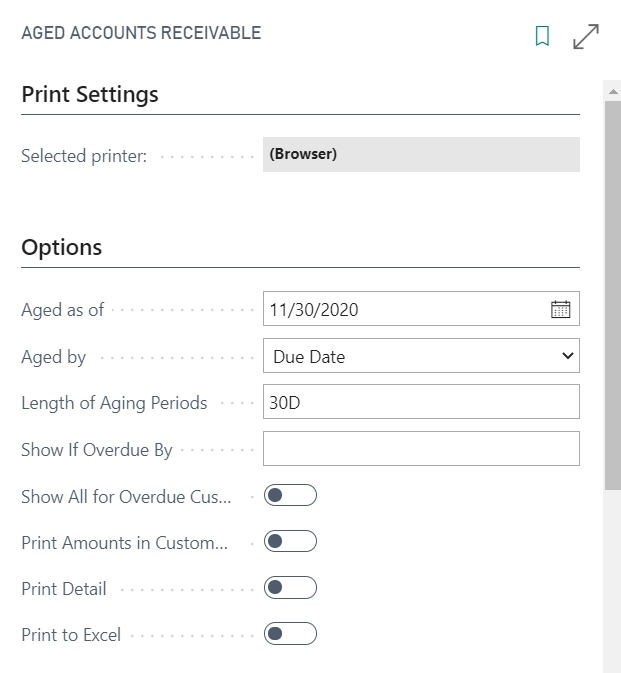The width and height of the screenshot is (621, 673).
Task: Select the (Browser) selected printer field
Action: pos(421,155)
